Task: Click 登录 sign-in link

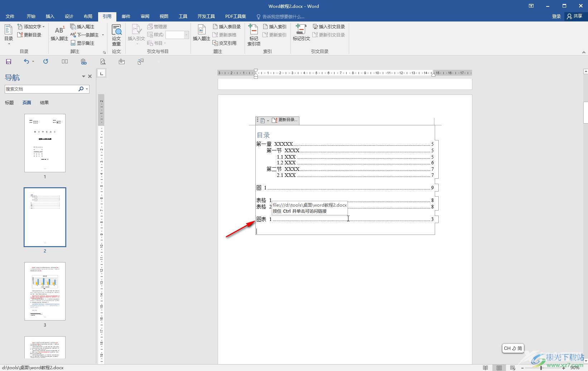Action: pos(556,16)
